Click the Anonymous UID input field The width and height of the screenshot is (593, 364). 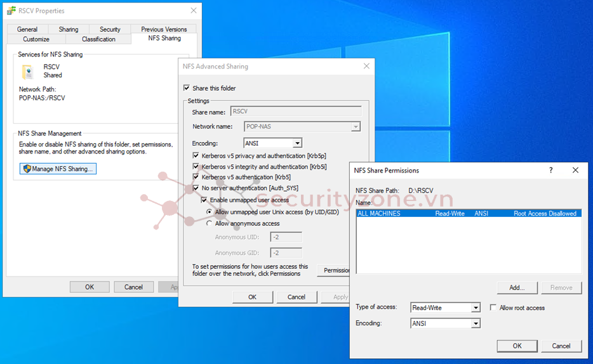[286, 237]
